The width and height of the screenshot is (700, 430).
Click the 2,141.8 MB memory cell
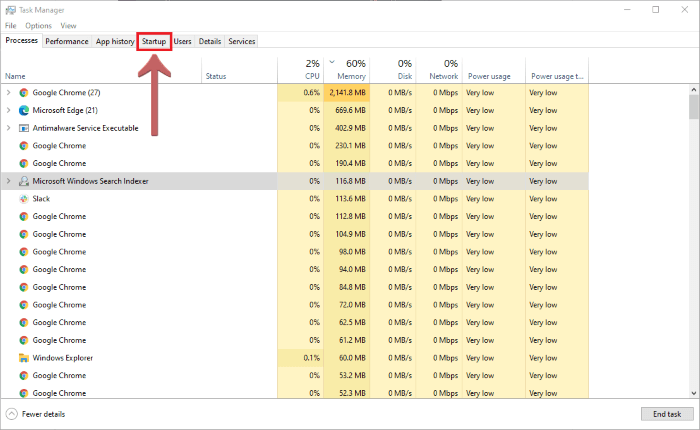pyautogui.click(x=347, y=92)
